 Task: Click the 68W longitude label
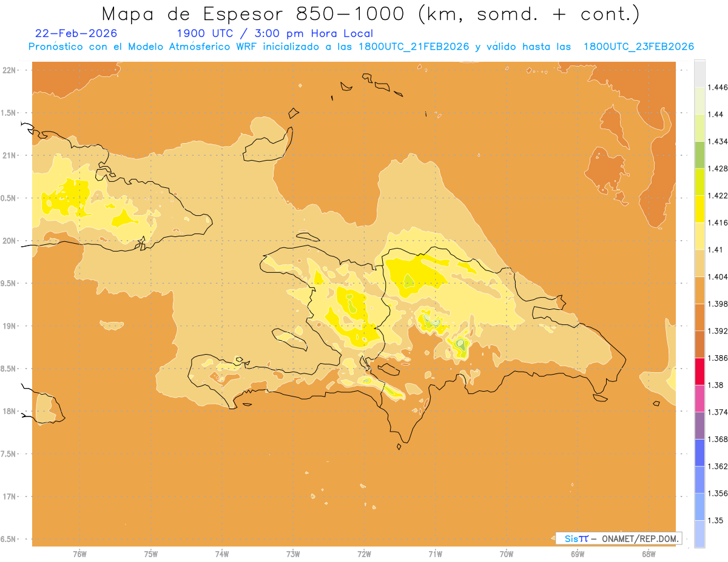point(649,554)
